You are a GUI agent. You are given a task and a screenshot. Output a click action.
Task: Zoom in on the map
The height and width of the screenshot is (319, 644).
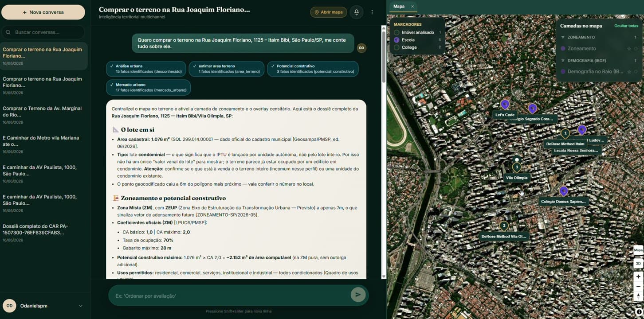[x=638, y=276]
